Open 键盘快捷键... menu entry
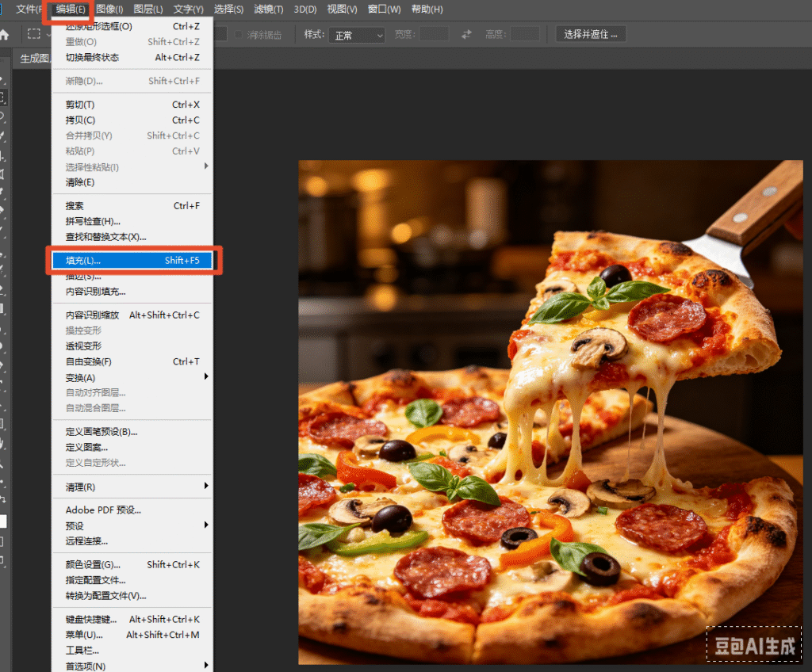This screenshot has height=672, width=812. (132, 619)
